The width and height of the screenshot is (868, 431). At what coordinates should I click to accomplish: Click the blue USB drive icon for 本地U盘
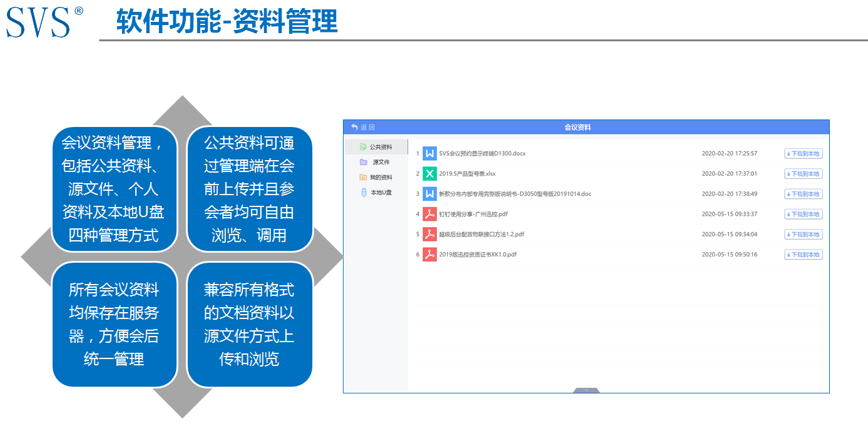click(363, 193)
